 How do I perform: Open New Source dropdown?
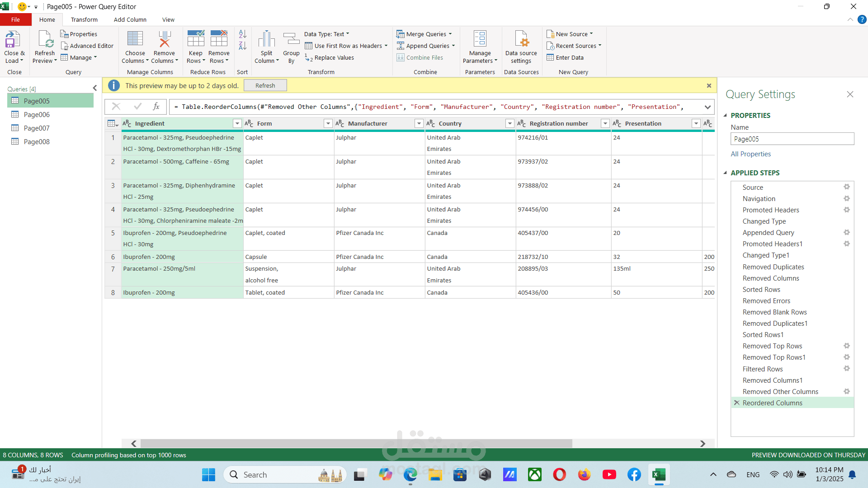(570, 34)
